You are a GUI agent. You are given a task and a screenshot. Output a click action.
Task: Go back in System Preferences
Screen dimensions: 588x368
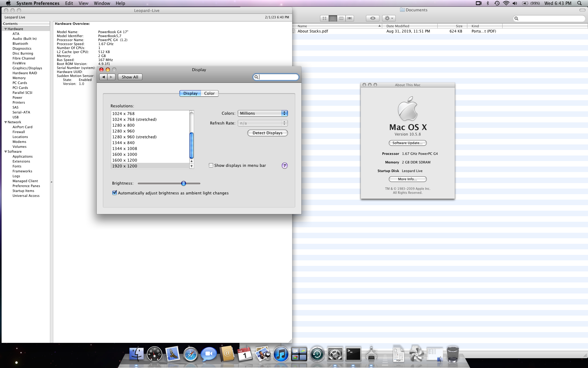104,77
